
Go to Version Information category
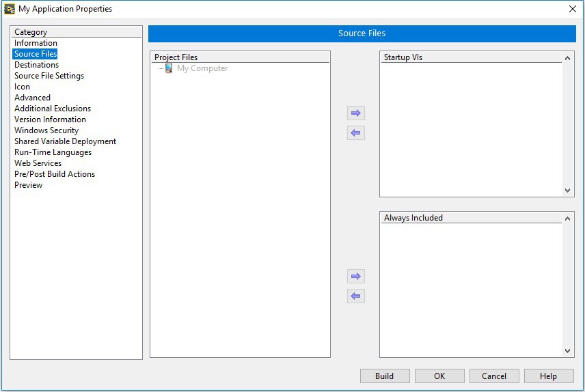[x=50, y=120]
